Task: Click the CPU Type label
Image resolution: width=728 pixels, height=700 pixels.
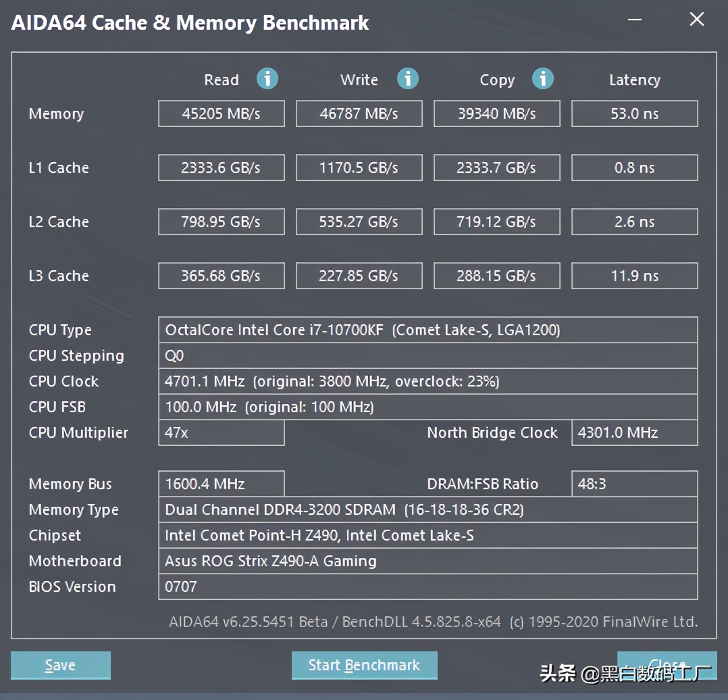Action: (x=60, y=330)
